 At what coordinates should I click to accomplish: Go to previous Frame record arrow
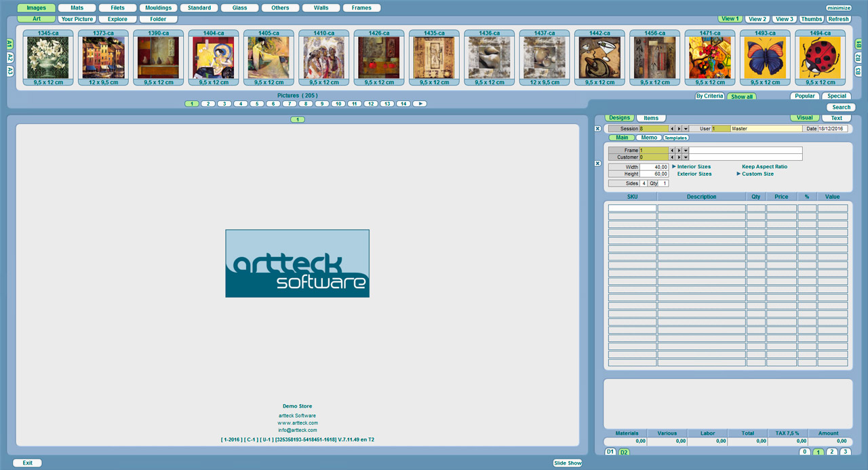[x=672, y=151]
